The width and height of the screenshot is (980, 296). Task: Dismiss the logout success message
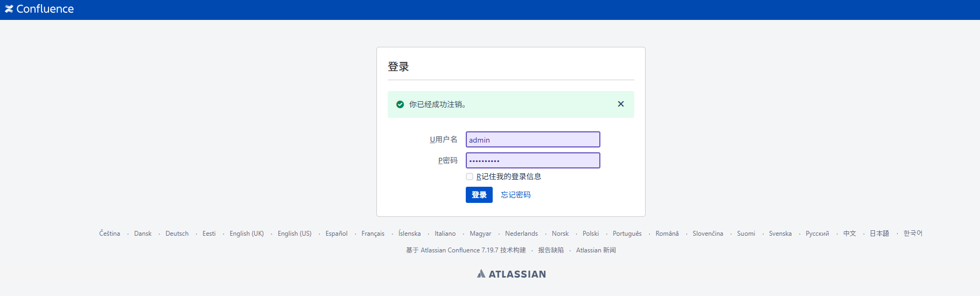coord(621,104)
